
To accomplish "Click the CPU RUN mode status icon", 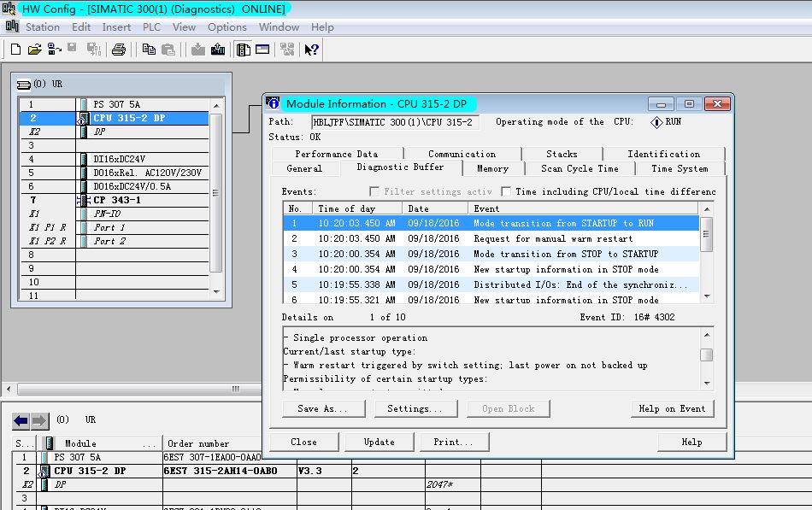I will pyautogui.click(x=656, y=122).
